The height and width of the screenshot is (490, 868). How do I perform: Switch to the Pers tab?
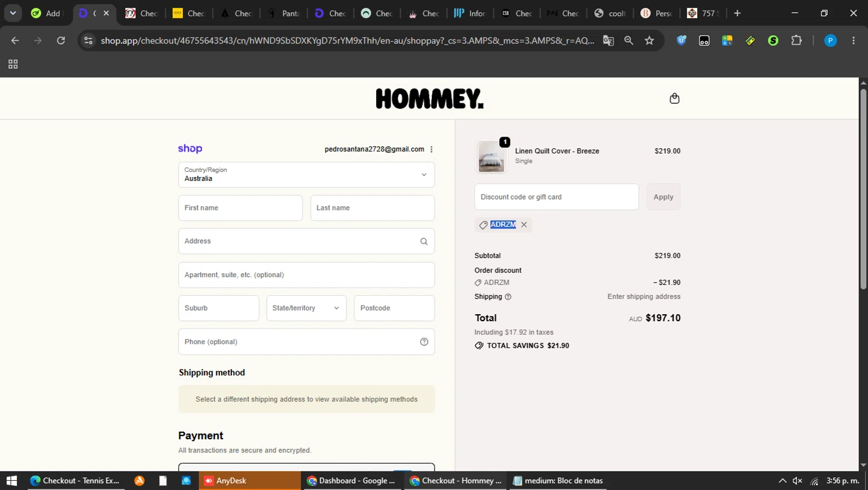click(x=657, y=13)
